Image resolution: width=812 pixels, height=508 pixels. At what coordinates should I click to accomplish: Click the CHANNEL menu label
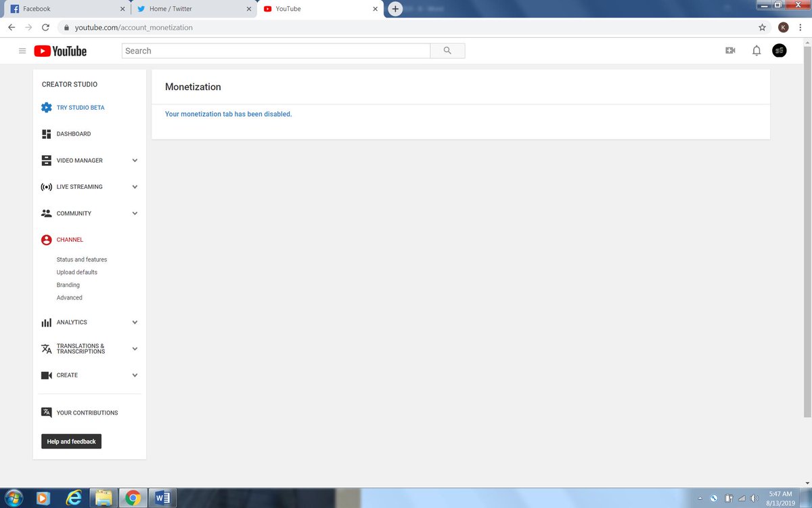pos(70,240)
